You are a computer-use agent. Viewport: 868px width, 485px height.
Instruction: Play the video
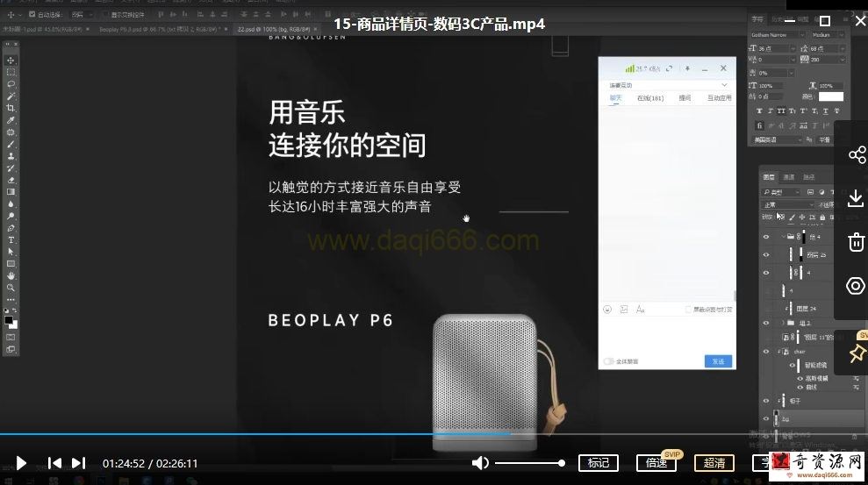(21, 463)
